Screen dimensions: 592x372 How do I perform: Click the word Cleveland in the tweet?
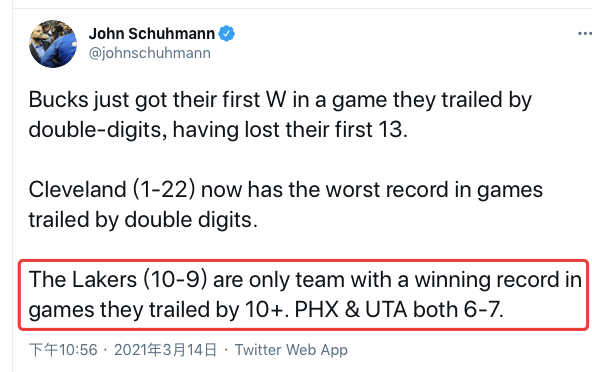pyautogui.click(x=77, y=189)
